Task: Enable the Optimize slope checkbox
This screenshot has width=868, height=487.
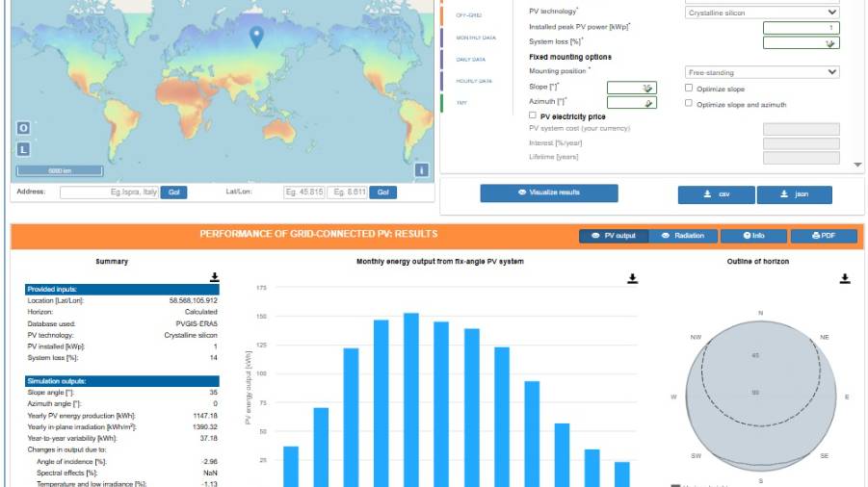Action: pos(689,89)
